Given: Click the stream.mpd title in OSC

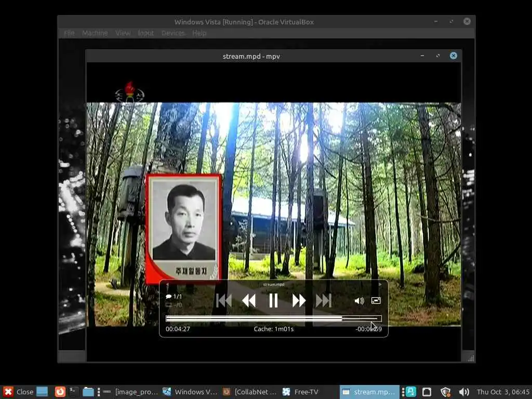Looking at the screenshot, I should click(x=273, y=284).
